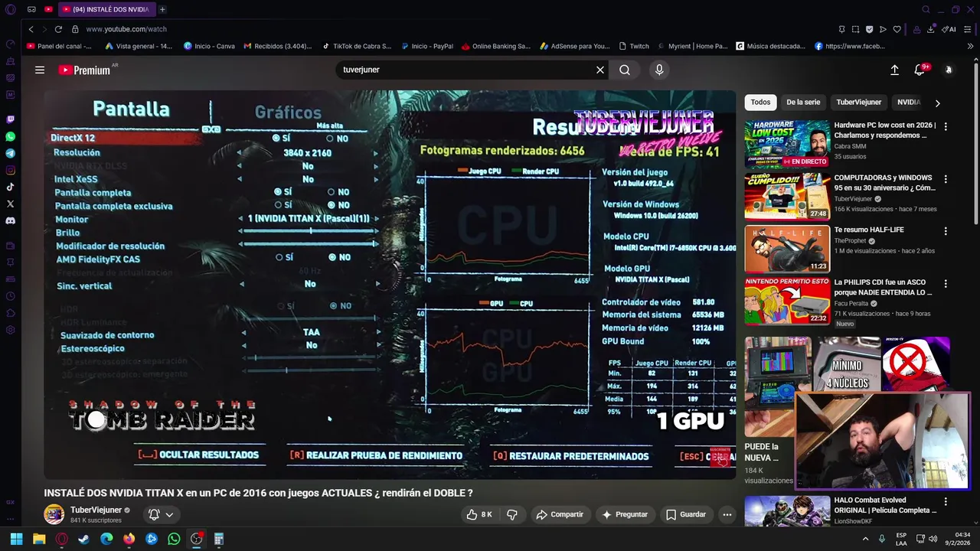Screen dimensions: 980x551
Task: Open browser downloads icon
Action: click(930, 29)
